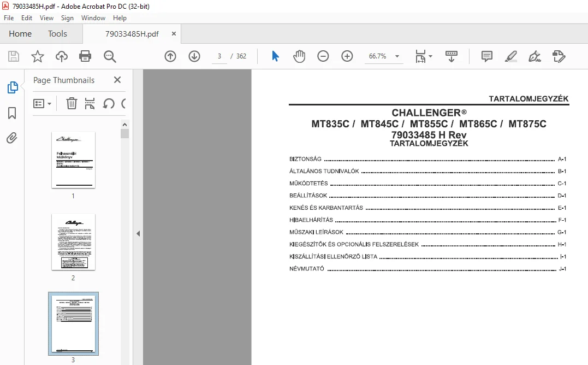
Task: Switch to the Home tab
Action: point(20,34)
